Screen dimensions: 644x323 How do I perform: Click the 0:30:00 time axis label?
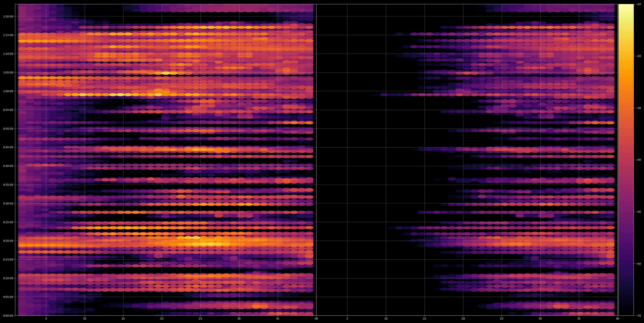8,203
